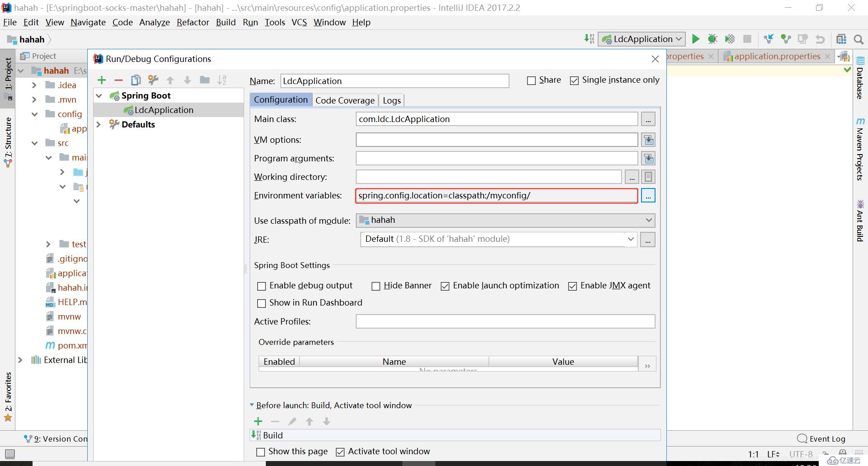Open Database tool window

(x=860, y=78)
